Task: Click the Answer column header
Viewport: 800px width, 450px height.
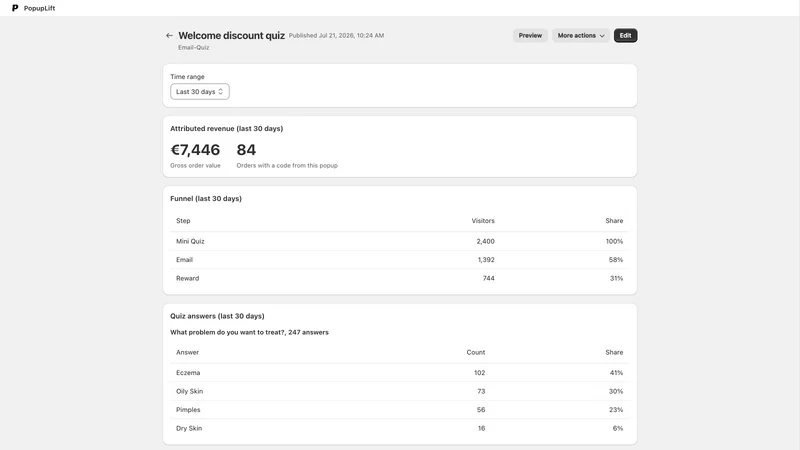Action: click(187, 353)
